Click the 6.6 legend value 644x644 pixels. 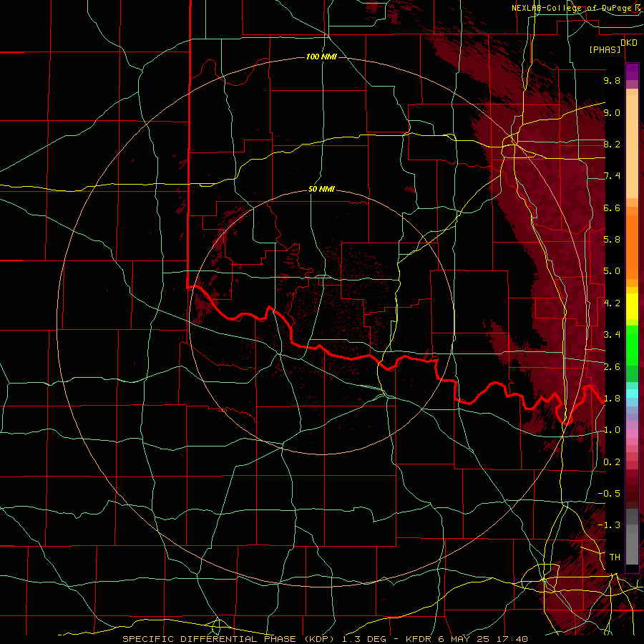(612, 208)
